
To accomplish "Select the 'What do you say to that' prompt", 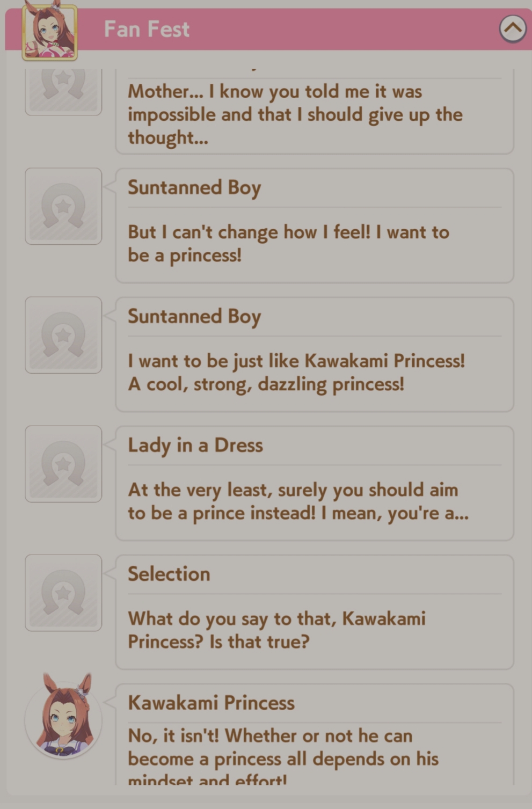I will [276, 630].
